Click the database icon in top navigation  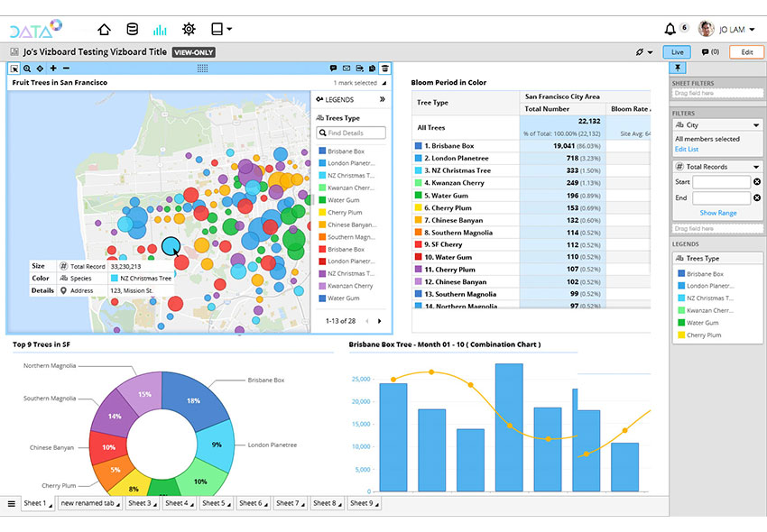point(133,29)
